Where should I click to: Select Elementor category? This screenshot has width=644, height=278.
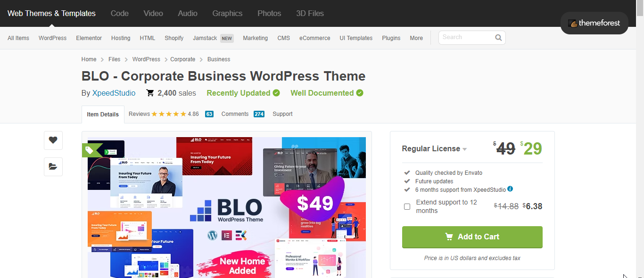pyautogui.click(x=89, y=38)
